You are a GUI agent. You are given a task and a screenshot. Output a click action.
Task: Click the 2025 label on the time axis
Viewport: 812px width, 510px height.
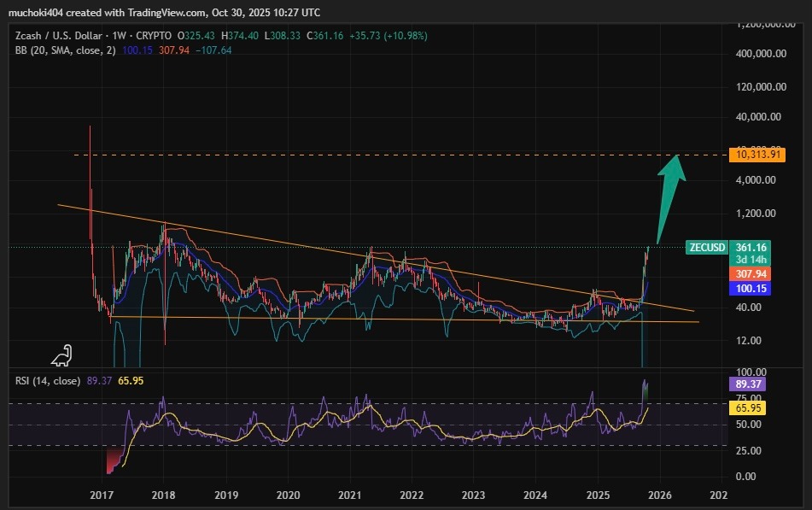[x=597, y=495]
